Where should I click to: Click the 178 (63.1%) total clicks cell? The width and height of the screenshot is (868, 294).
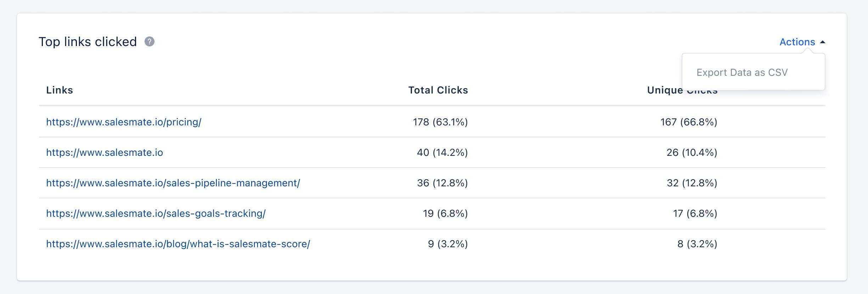(x=440, y=122)
